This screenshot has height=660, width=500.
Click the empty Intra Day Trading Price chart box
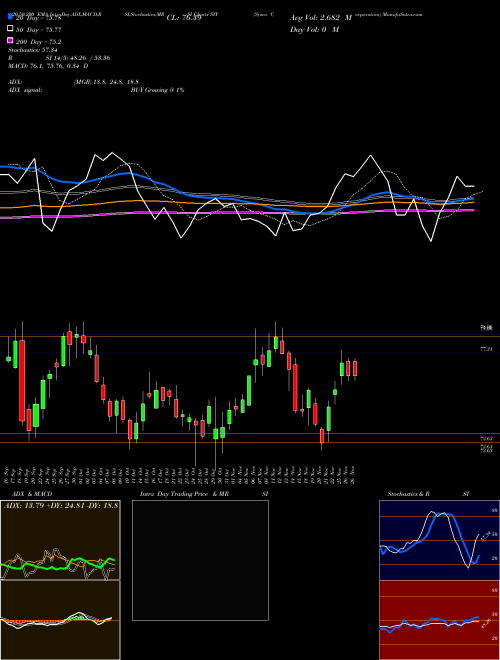click(200, 560)
